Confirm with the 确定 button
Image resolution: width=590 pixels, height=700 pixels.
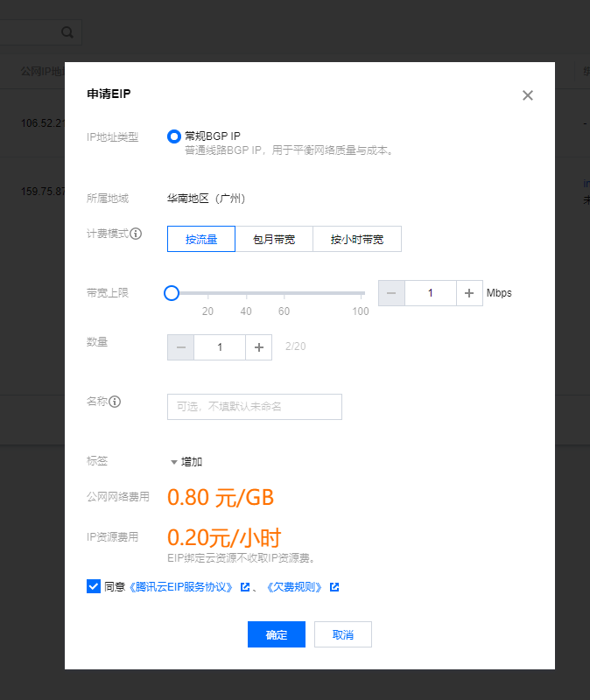pyautogui.click(x=277, y=634)
